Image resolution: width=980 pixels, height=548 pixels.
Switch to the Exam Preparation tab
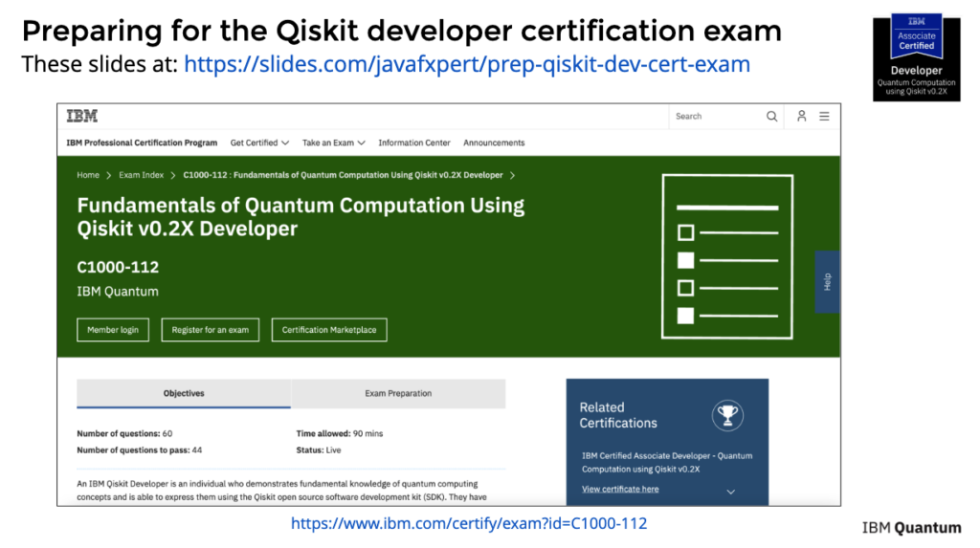coord(398,394)
